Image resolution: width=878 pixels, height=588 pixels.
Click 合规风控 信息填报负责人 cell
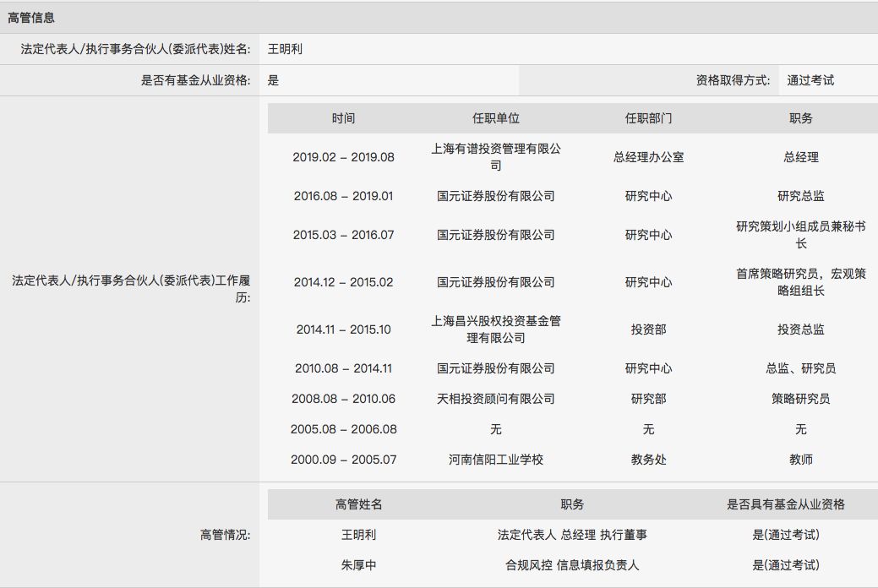point(572,565)
